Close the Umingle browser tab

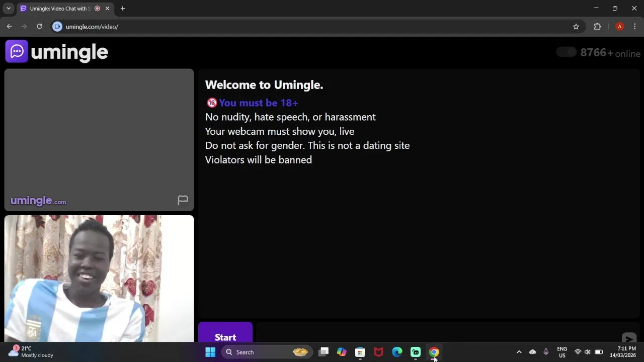(107, 9)
